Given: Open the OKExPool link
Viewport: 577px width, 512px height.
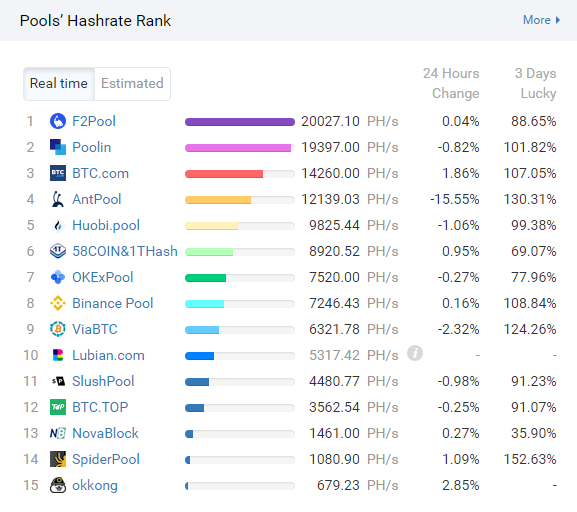Looking at the screenshot, I should (103, 277).
